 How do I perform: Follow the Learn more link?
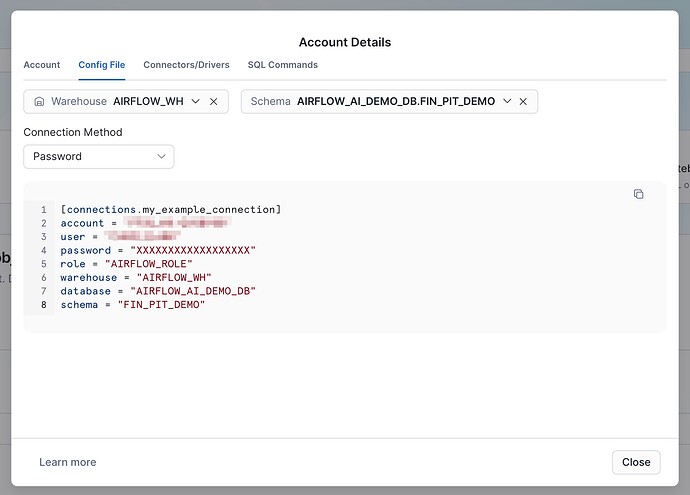click(67, 462)
